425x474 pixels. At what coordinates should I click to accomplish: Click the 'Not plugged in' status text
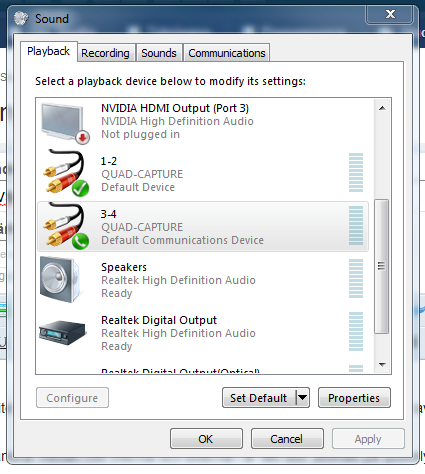tap(140, 134)
